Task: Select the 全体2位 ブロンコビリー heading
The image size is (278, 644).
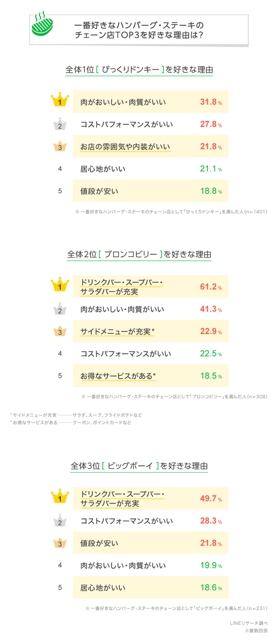Action: [139, 254]
